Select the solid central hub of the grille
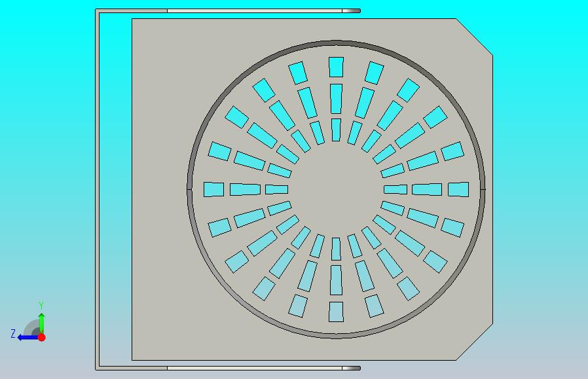 336,189
